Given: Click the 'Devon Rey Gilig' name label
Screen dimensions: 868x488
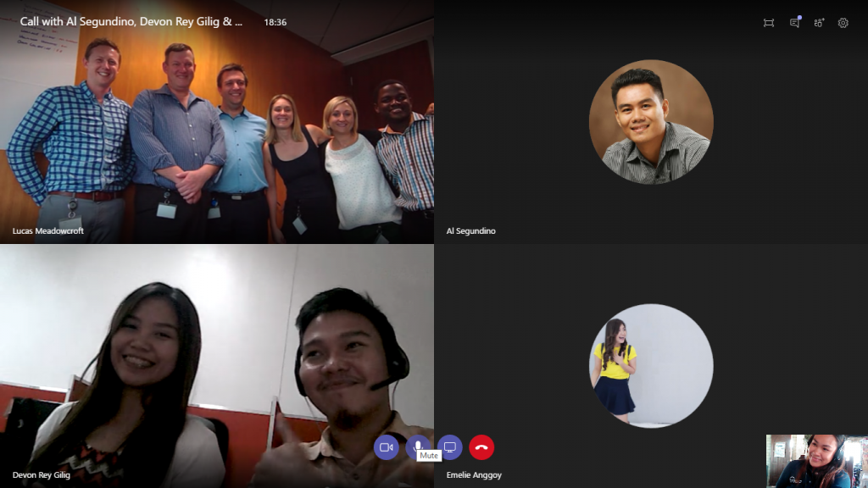Looking at the screenshot, I should click(x=42, y=474).
